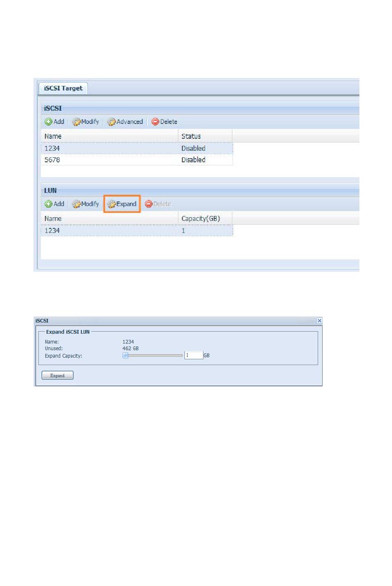The height and width of the screenshot is (586, 392).
Task: Sort iSCSI list by Name column
Action: (109, 136)
